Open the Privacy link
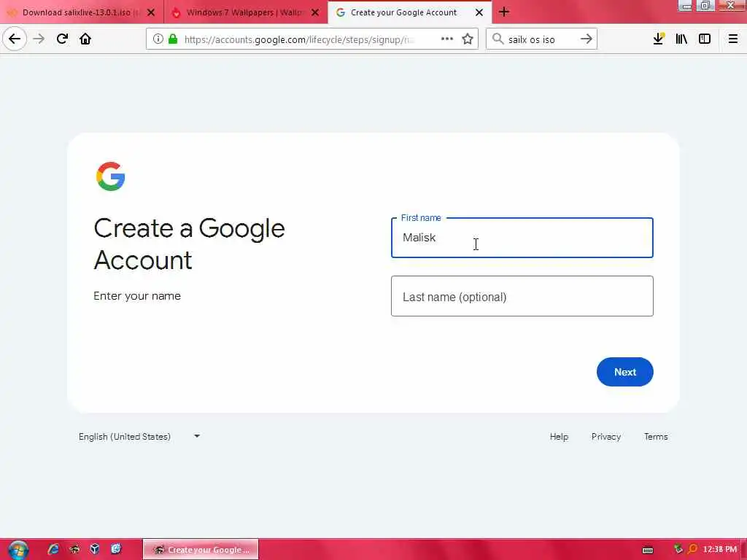The width and height of the screenshot is (747, 560). coord(606,437)
